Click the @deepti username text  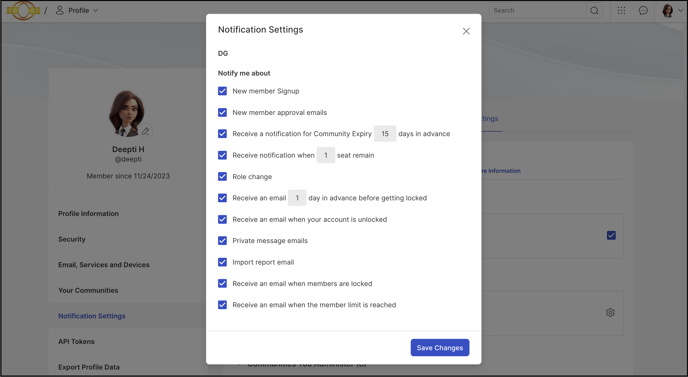click(x=128, y=159)
